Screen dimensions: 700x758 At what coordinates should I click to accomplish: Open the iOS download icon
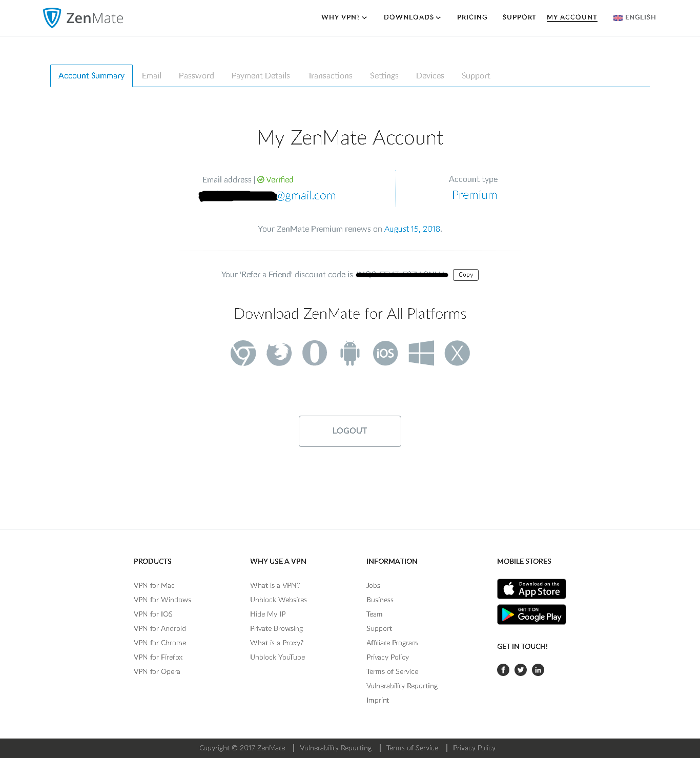click(x=385, y=353)
